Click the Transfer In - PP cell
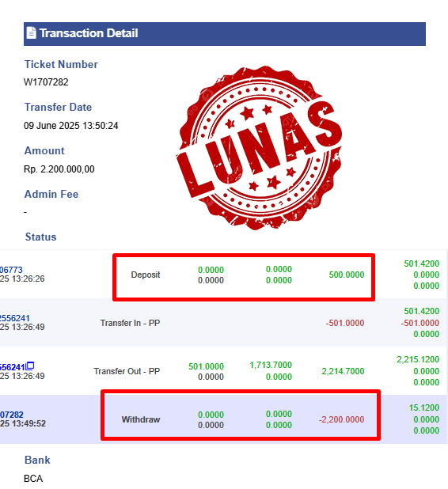The height and width of the screenshot is (489, 448). (130, 323)
